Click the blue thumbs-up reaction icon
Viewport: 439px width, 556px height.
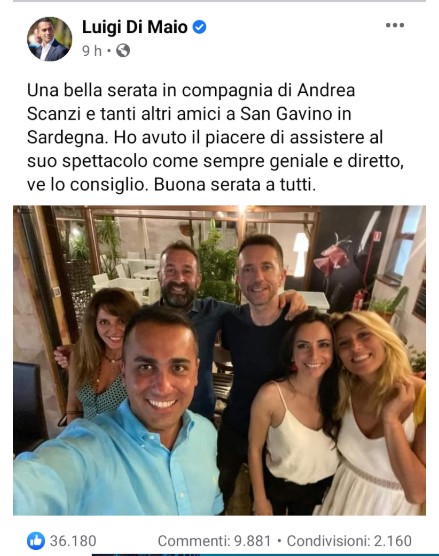tap(36, 541)
